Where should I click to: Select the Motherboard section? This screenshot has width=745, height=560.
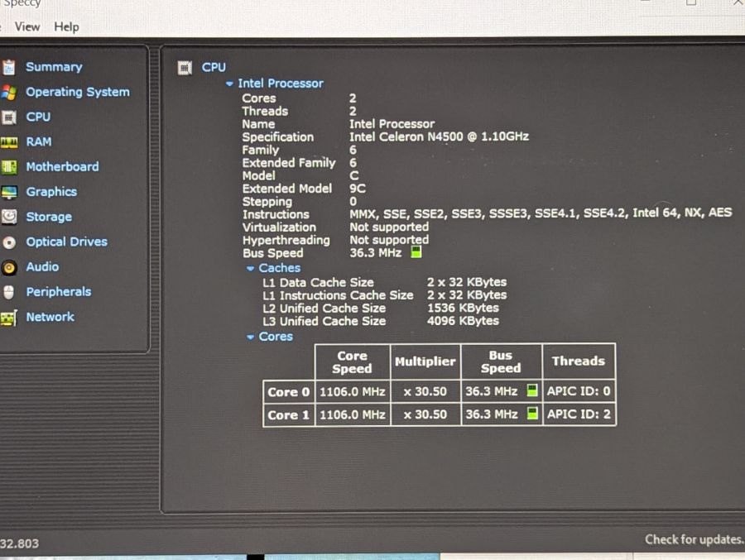[x=62, y=167]
